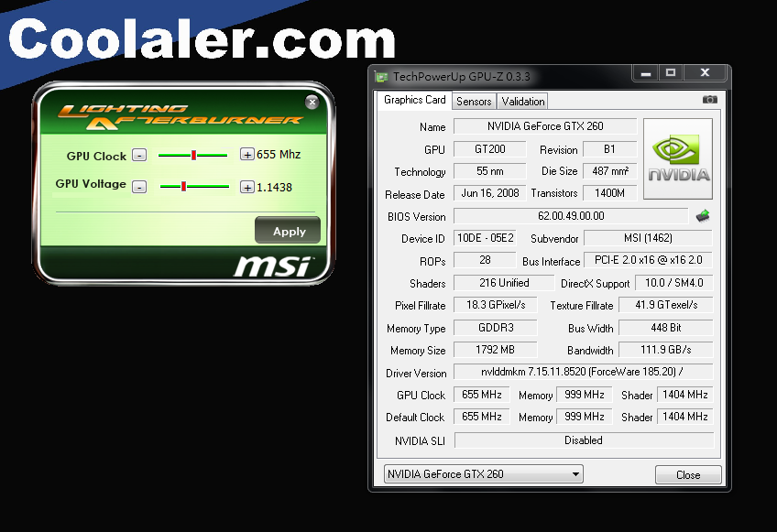
Task: Click the Revision value B1
Action: pyautogui.click(x=610, y=149)
